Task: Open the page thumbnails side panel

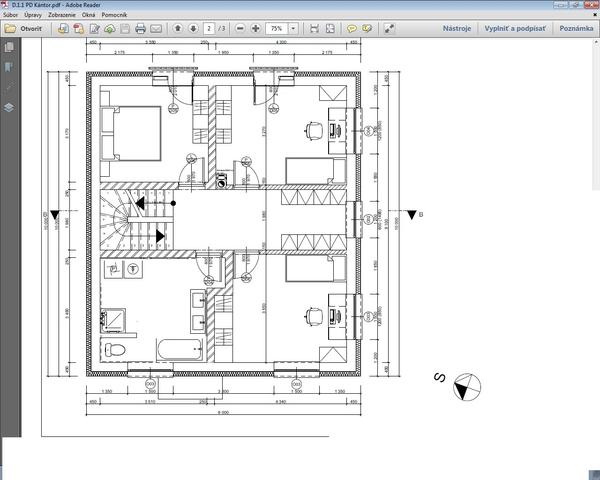Action: (x=9, y=49)
